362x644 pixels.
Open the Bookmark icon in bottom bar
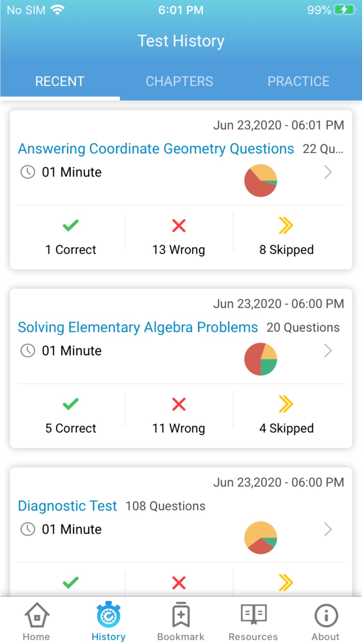[x=181, y=615]
